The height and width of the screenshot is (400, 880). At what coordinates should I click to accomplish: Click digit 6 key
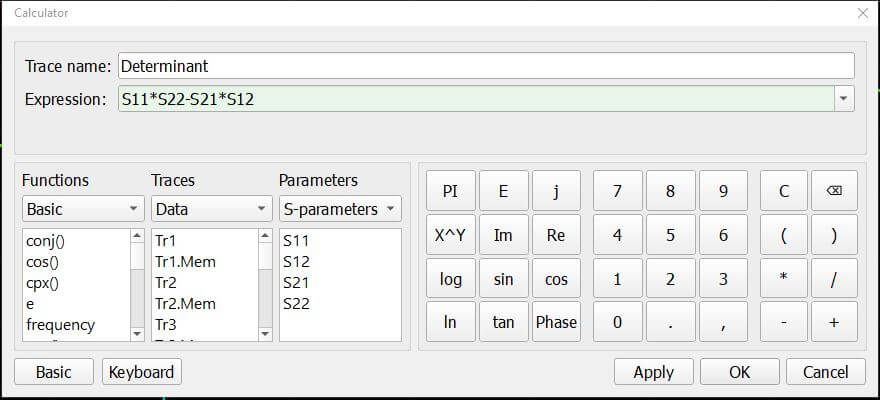coord(723,235)
